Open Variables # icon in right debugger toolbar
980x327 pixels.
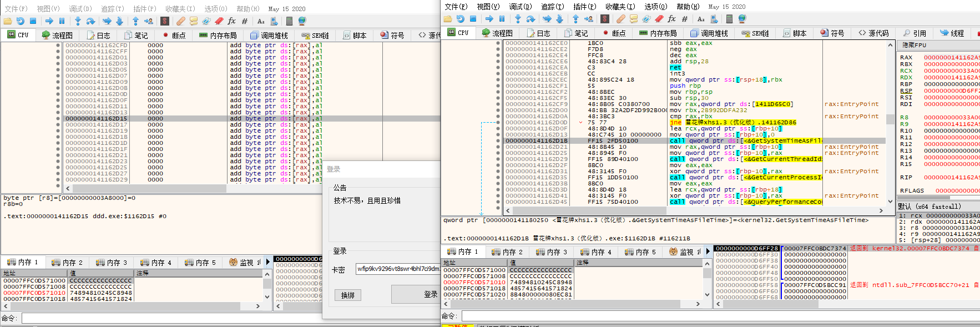[685, 19]
